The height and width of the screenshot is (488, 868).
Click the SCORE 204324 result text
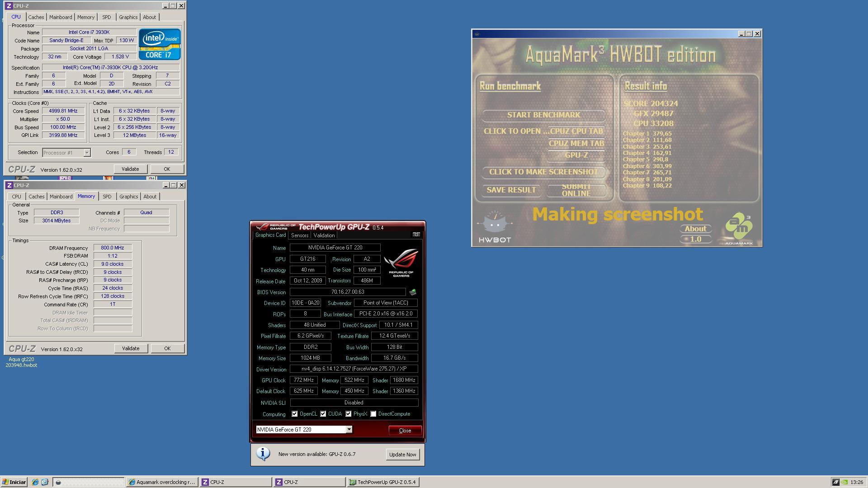point(651,103)
